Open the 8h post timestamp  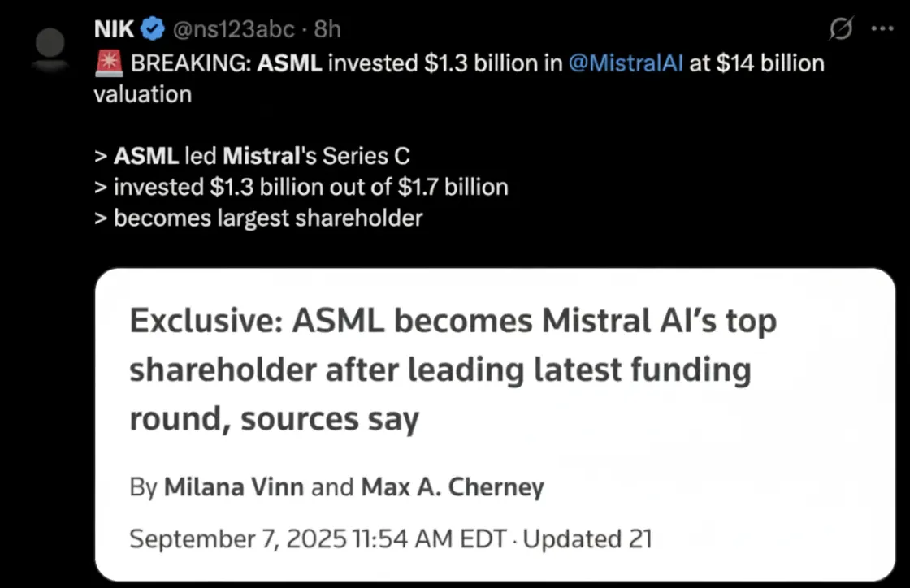pyautogui.click(x=327, y=29)
